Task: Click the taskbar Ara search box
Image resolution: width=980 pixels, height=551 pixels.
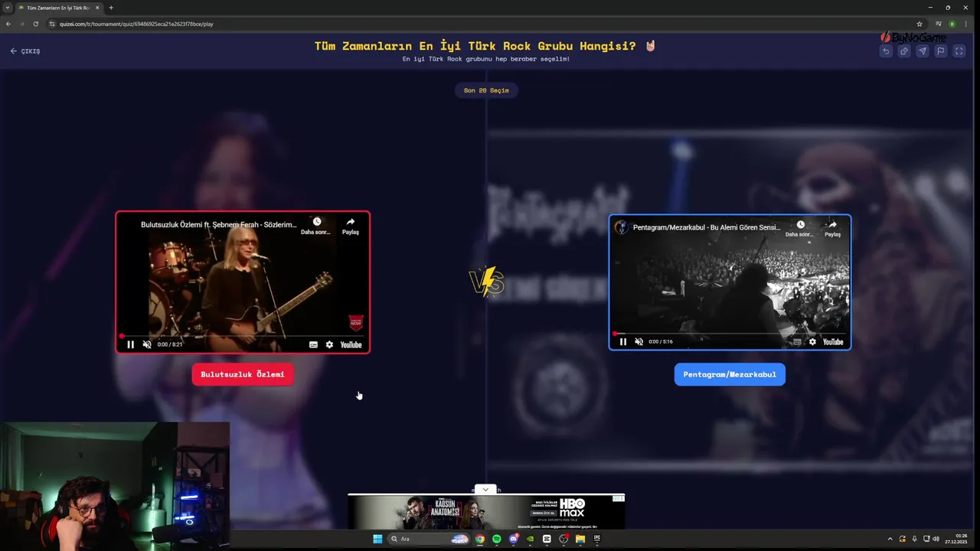Action: click(429, 539)
